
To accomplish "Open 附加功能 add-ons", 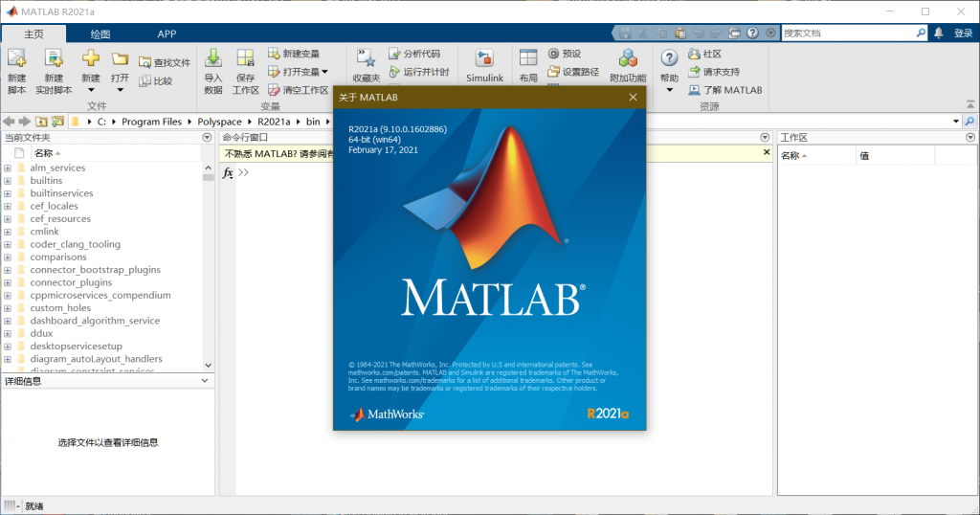I will 628,66.
